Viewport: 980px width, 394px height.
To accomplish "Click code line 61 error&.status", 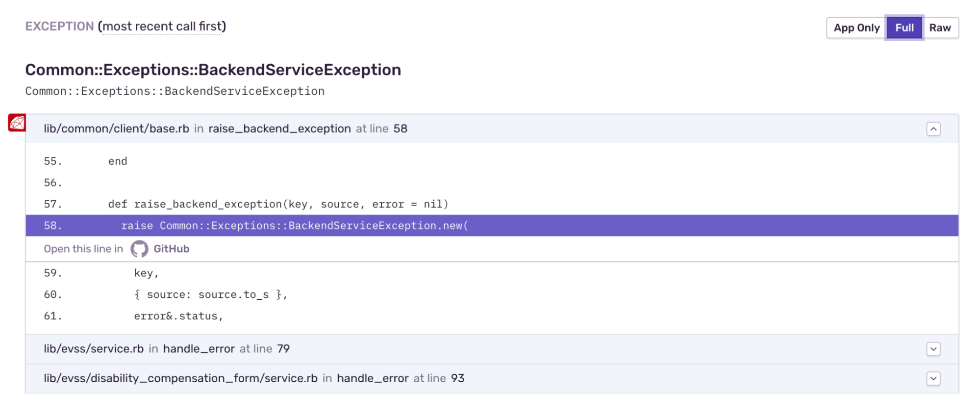I will 492,316.
